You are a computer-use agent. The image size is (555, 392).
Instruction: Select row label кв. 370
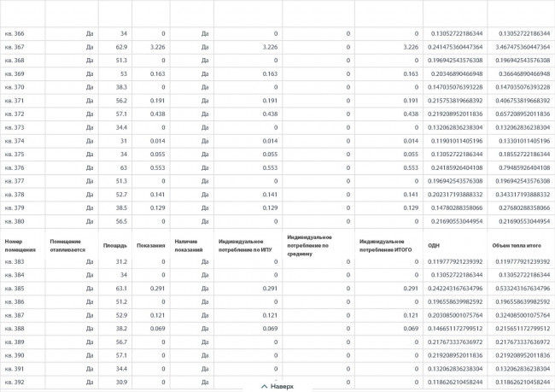coord(15,87)
